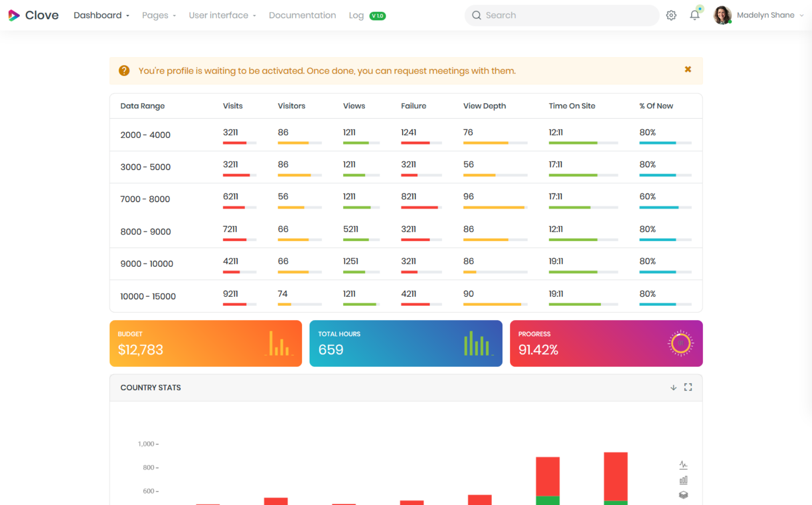Select the 8000 - 9000 row label
This screenshot has width=812, height=505.
[x=146, y=232]
